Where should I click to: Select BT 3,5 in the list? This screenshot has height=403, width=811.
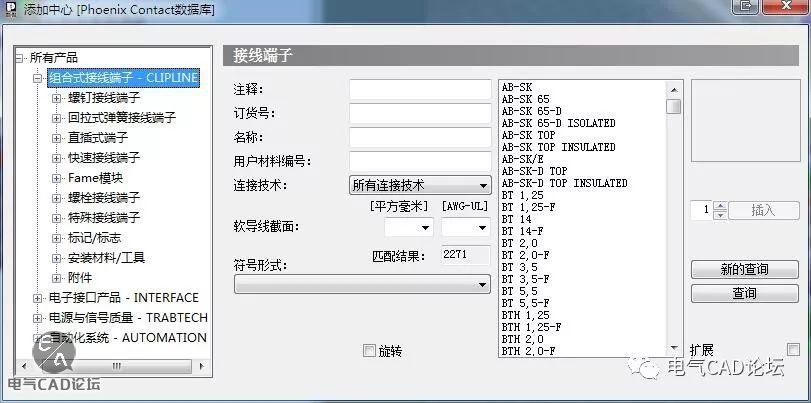pyautogui.click(x=520, y=267)
